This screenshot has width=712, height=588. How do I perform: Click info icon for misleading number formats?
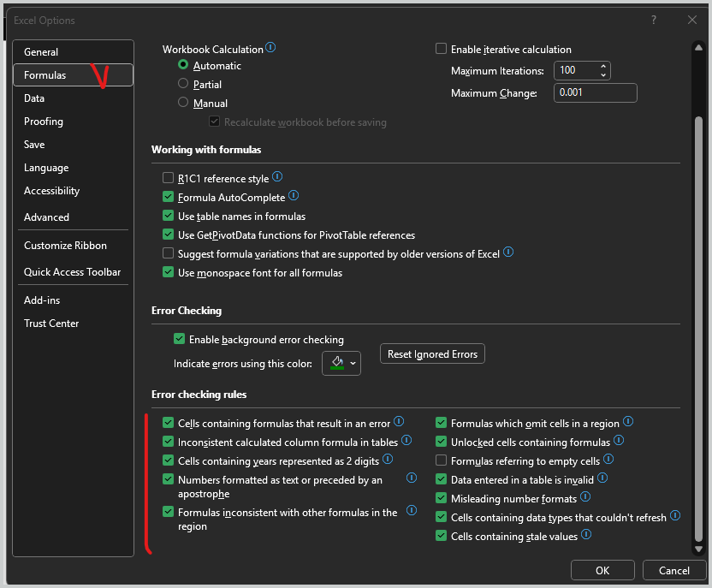585,496
